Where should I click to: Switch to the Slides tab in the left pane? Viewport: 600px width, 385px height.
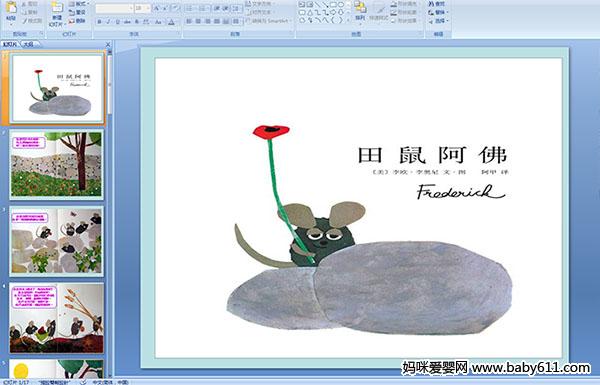click(10, 44)
